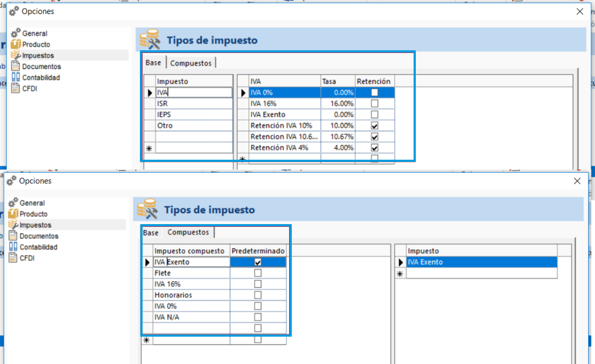Viewport: 595px width, 364px height.
Task: Click the Impuestos coins icon in the bottom dialog
Action: pyautogui.click(x=13, y=225)
